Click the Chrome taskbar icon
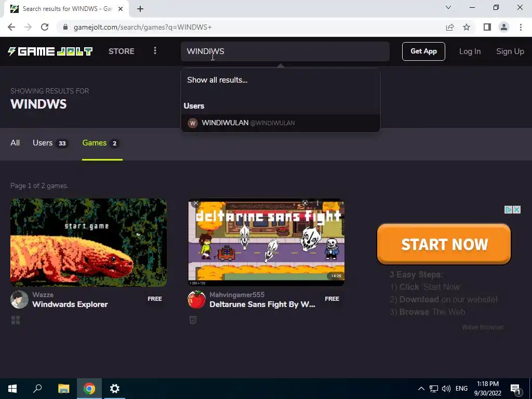The image size is (532, 399). [x=89, y=389]
